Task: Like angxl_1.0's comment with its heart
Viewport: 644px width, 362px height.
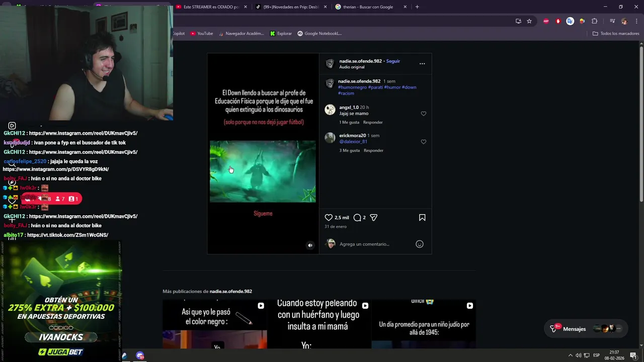Action: (423, 114)
